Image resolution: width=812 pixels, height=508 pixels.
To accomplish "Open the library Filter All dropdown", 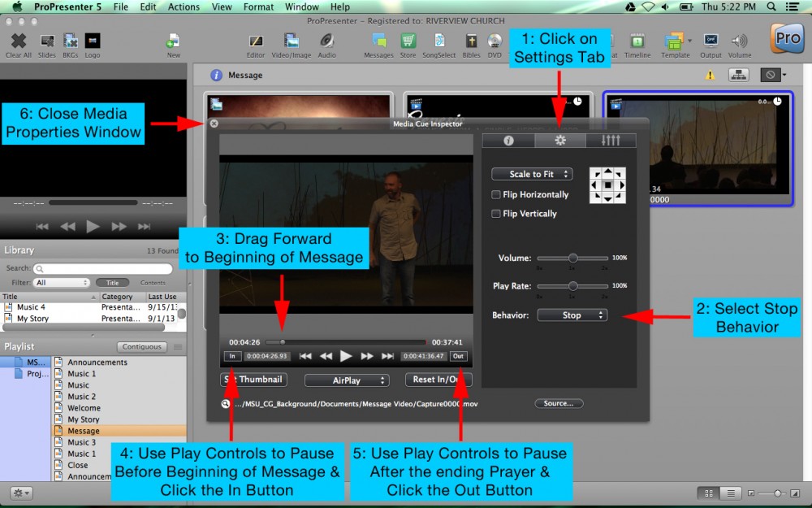I will click(x=62, y=283).
